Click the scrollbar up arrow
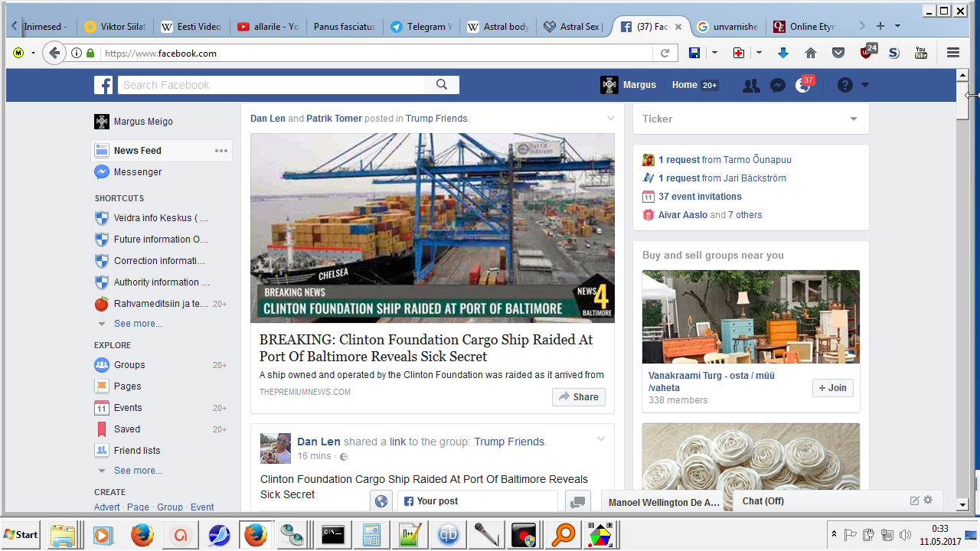 point(963,75)
